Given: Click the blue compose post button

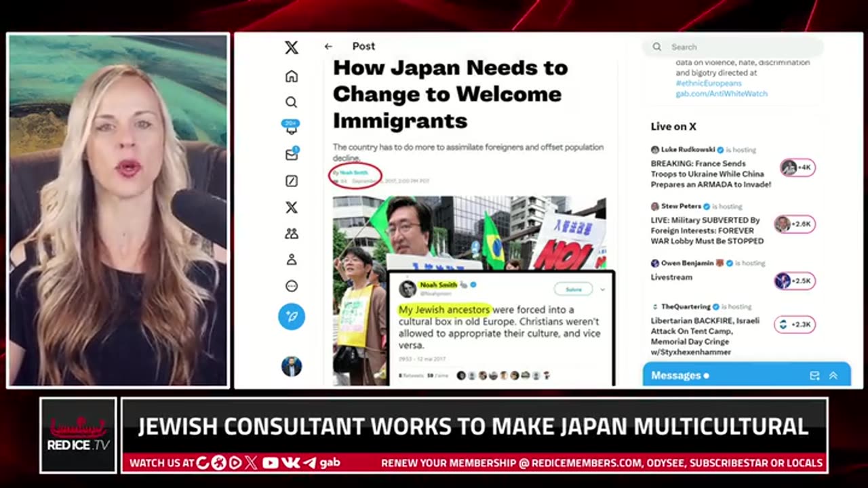Looking at the screenshot, I should tap(292, 317).
